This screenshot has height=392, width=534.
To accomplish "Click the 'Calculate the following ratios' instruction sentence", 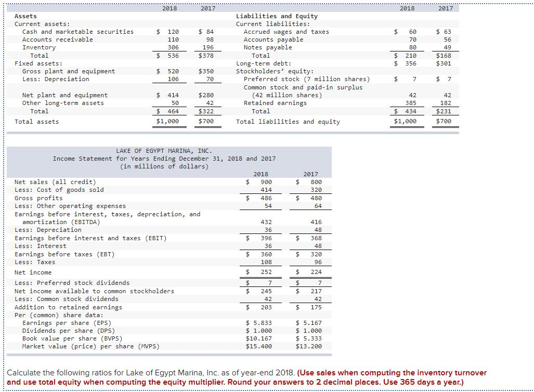I will [x=151, y=373].
